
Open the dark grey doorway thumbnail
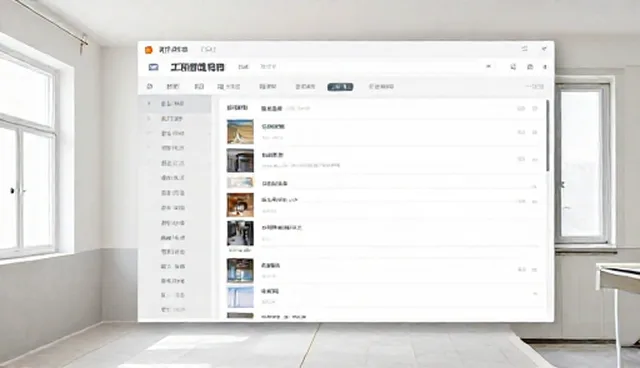(240, 160)
